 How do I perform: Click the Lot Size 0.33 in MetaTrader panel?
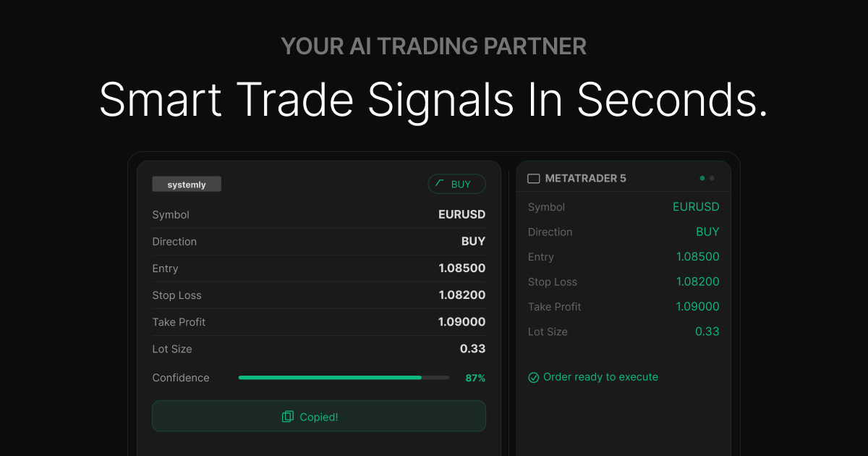pyautogui.click(x=707, y=332)
